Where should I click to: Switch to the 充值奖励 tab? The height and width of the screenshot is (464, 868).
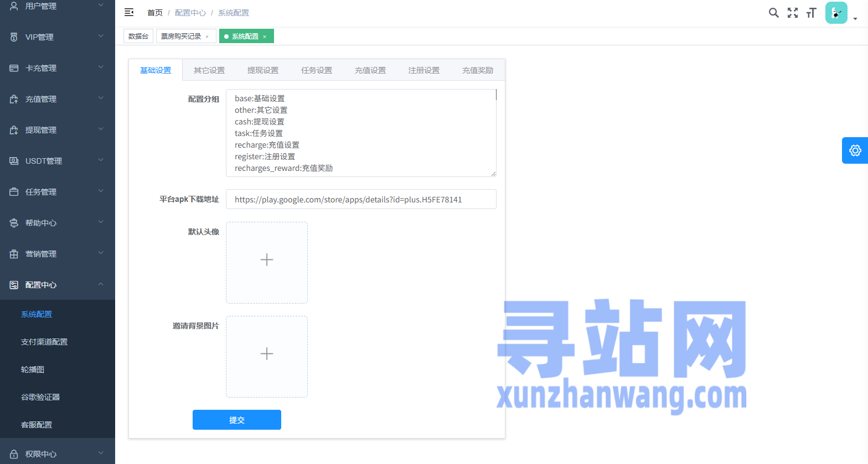(x=477, y=70)
